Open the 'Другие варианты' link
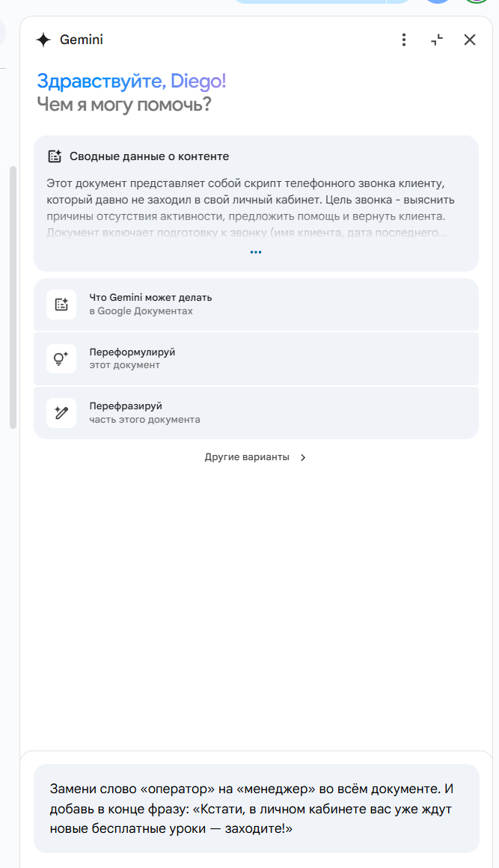This screenshot has width=499, height=868. (247, 457)
